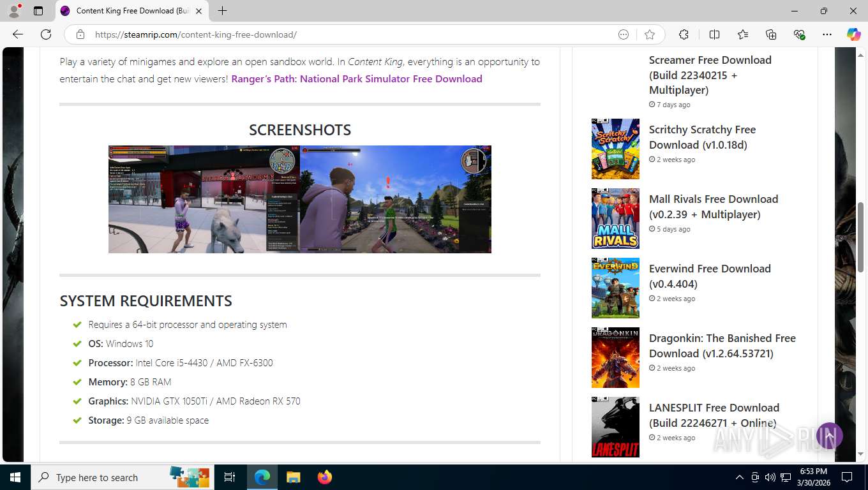Screen dimensions: 868x490
Task: Click the address bar URL
Action: (x=196, y=34)
